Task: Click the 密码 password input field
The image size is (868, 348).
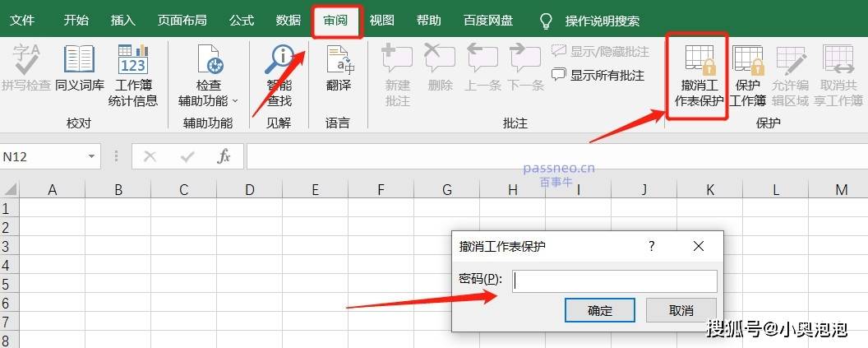Action: 614,281
